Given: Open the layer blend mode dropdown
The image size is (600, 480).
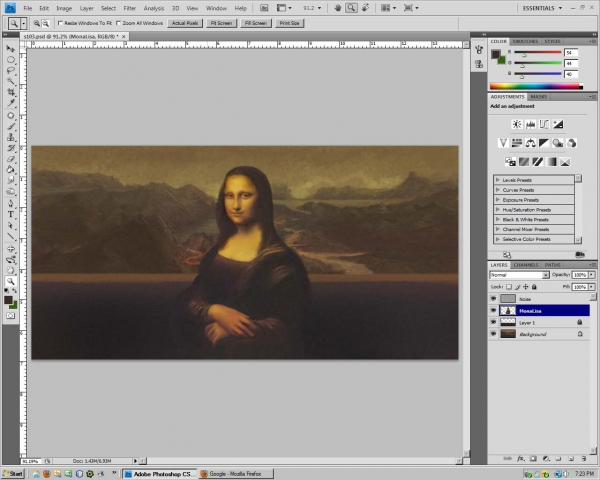Looking at the screenshot, I should point(520,275).
